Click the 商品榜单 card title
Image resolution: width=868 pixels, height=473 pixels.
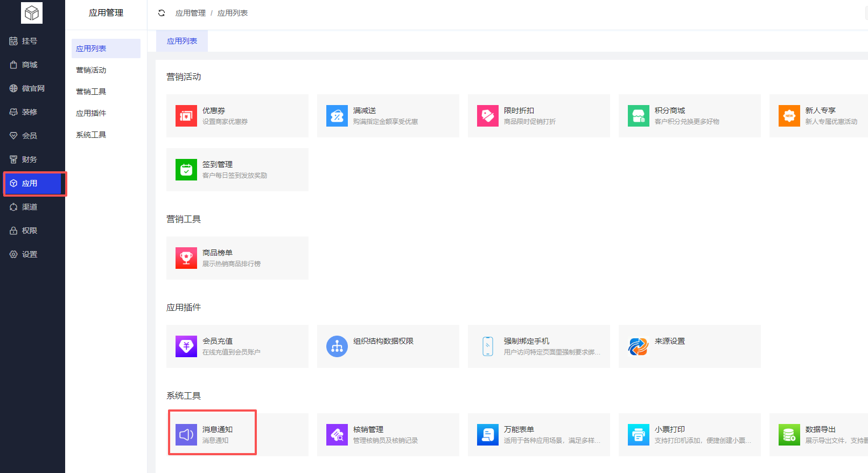[x=218, y=253]
